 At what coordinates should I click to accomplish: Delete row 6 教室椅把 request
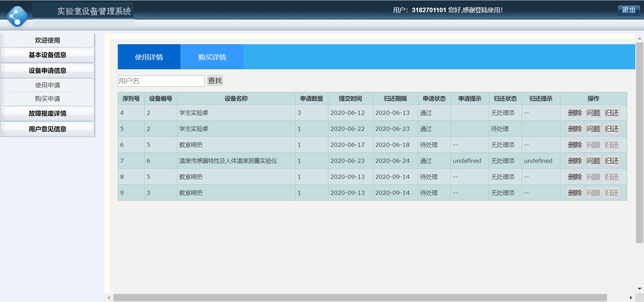pyautogui.click(x=575, y=145)
